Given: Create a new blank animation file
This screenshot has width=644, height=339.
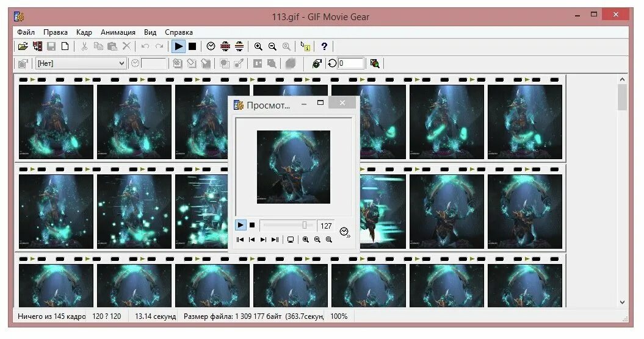Looking at the screenshot, I should tap(65, 46).
